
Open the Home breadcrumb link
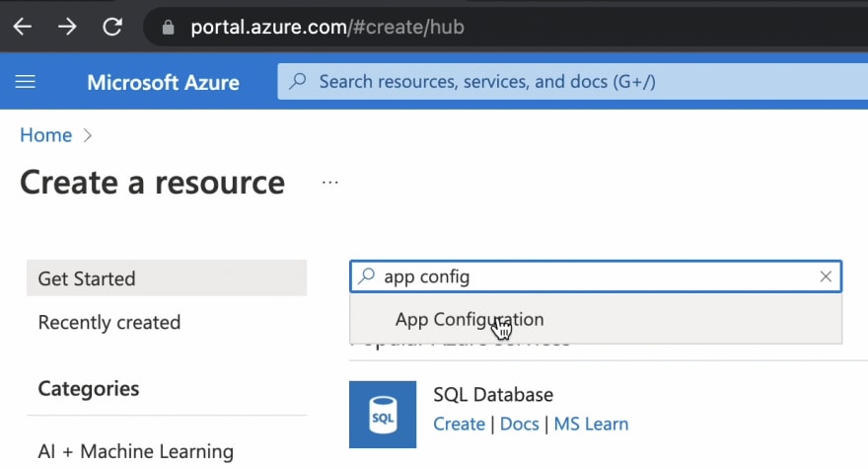point(46,135)
